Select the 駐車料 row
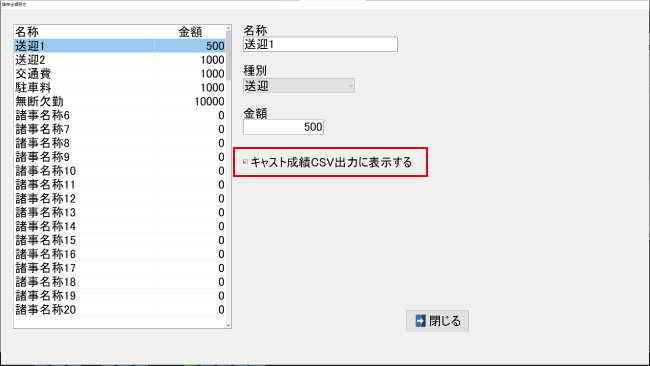 coord(120,87)
